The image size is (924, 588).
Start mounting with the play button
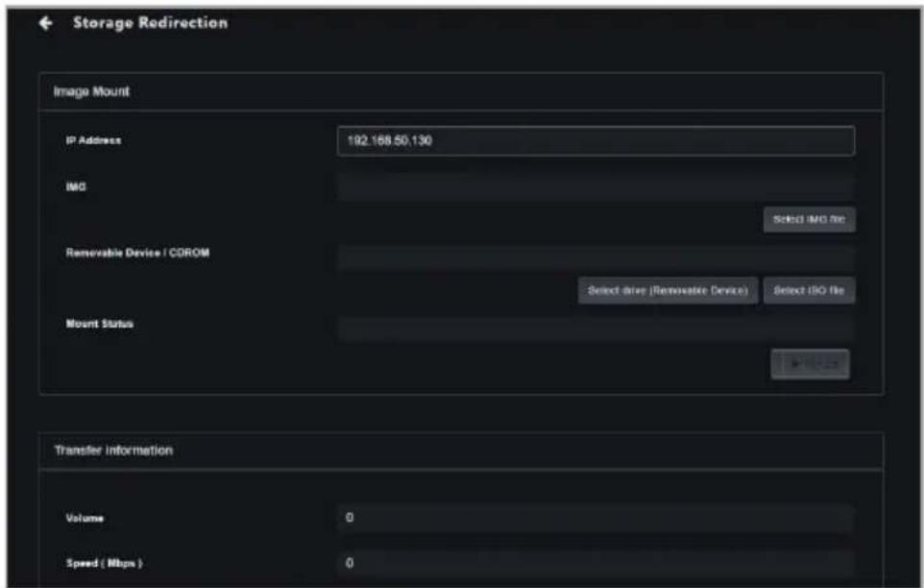[x=811, y=364]
